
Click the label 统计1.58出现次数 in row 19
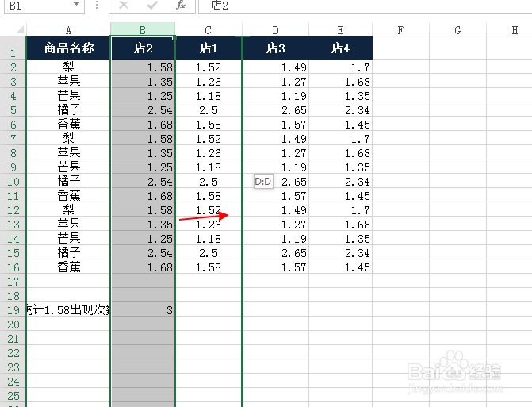pos(68,310)
